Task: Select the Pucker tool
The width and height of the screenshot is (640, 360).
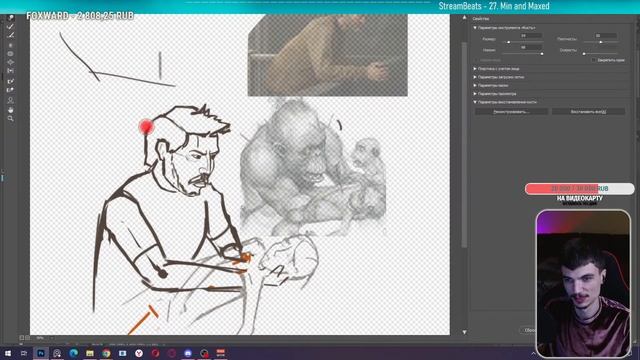Action: [11, 53]
